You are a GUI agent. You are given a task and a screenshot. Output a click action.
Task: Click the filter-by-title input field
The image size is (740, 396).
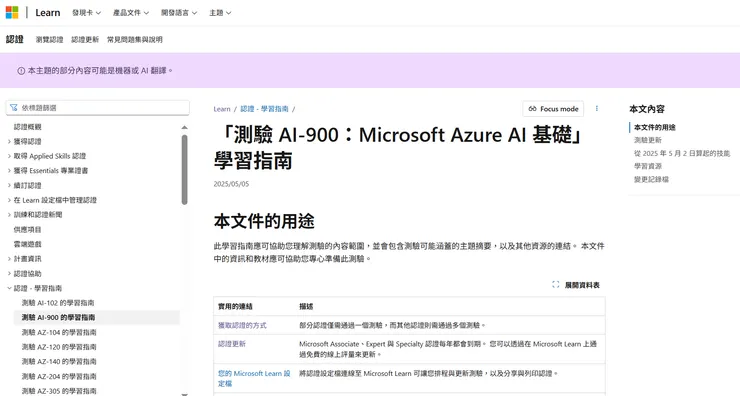click(98, 108)
